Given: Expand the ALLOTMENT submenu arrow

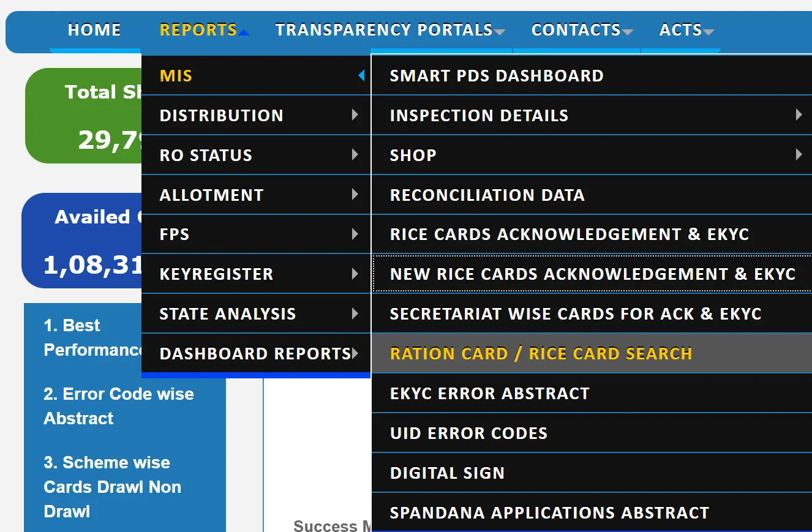Looking at the screenshot, I should [355, 194].
